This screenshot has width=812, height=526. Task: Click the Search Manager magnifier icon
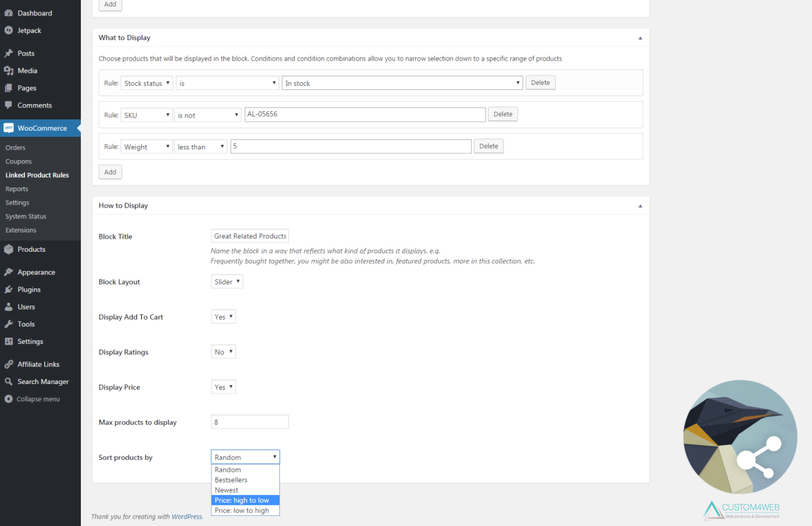pos(8,382)
